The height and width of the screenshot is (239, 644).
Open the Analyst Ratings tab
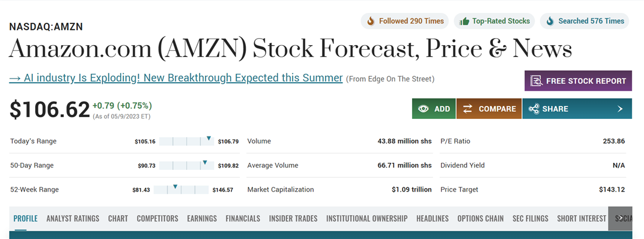coord(73,218)
